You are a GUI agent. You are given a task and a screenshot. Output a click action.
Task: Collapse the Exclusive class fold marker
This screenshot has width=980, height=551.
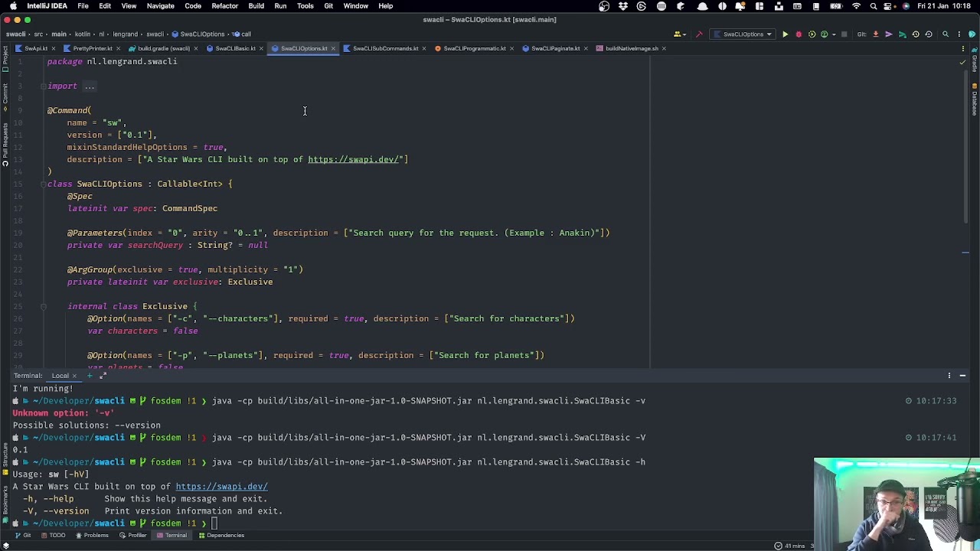43,306
